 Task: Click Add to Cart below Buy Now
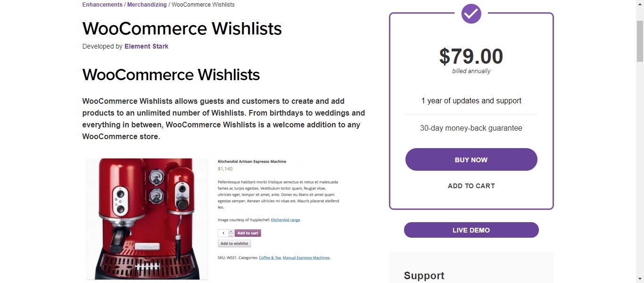[x=471, y=186]
